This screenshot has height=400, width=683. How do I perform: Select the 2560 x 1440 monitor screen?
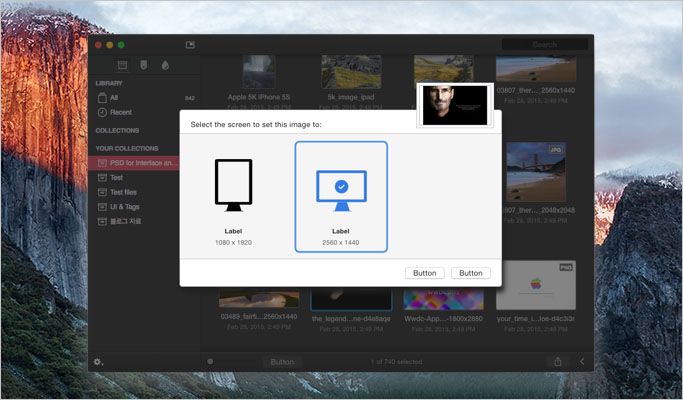[x=341, y=197]
